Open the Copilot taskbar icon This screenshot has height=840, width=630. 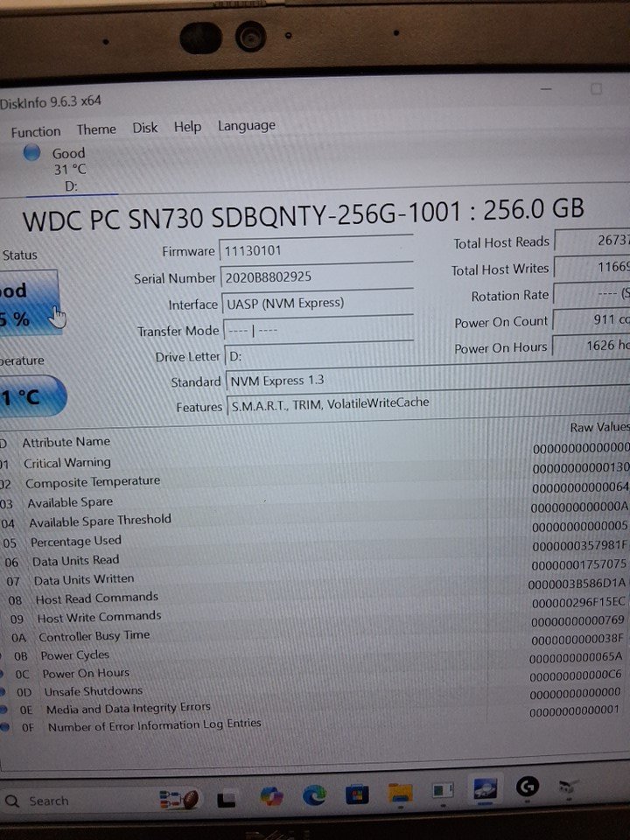pos(271,796)
